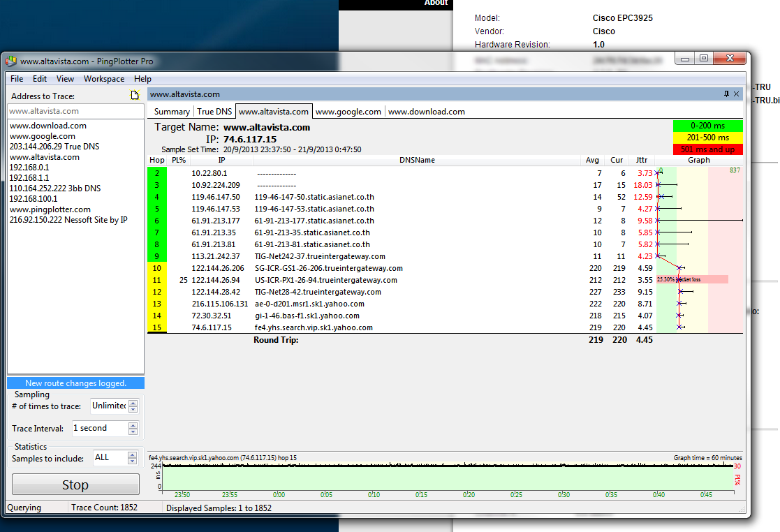Open the Workspace menu

[x=104, y=79]
